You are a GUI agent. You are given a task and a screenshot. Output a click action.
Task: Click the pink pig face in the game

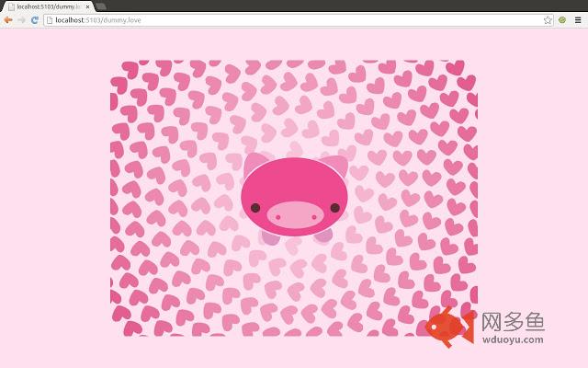(294, 197)
